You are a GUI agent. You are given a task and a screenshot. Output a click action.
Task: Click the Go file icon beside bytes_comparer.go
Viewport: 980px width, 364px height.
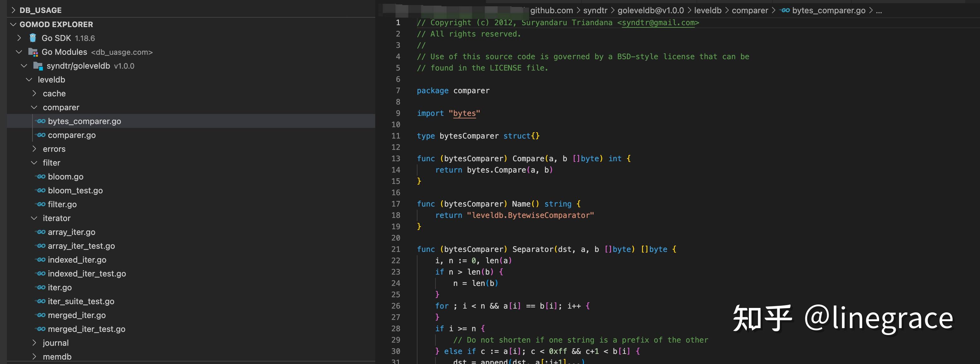[x=41, y=121]
